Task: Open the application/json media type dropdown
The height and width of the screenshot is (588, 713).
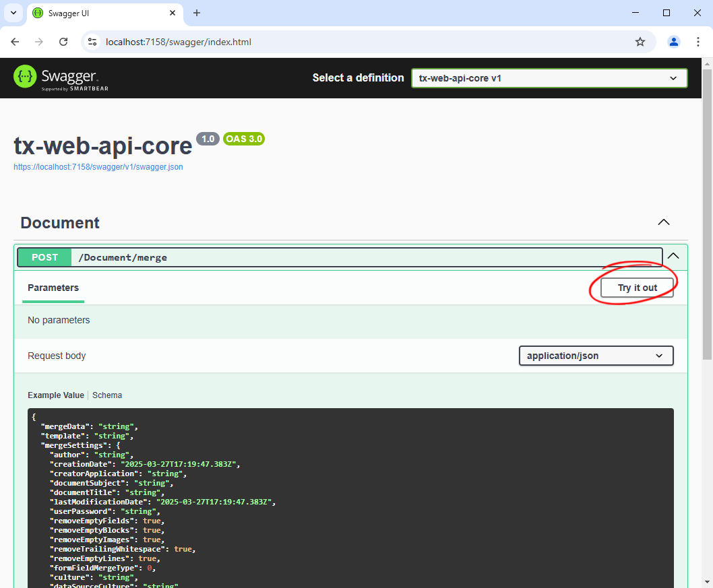Action: pos(596,355)
